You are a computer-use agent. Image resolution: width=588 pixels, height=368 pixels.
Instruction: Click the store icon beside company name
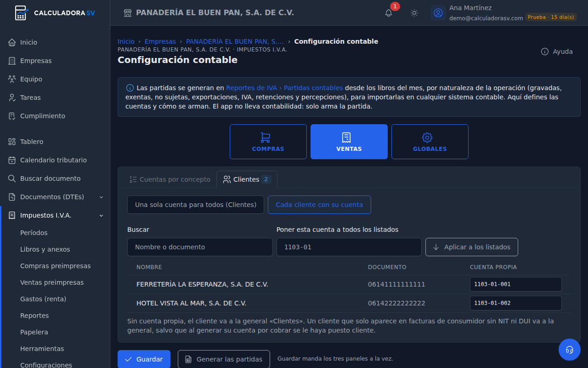pos(128,13)
